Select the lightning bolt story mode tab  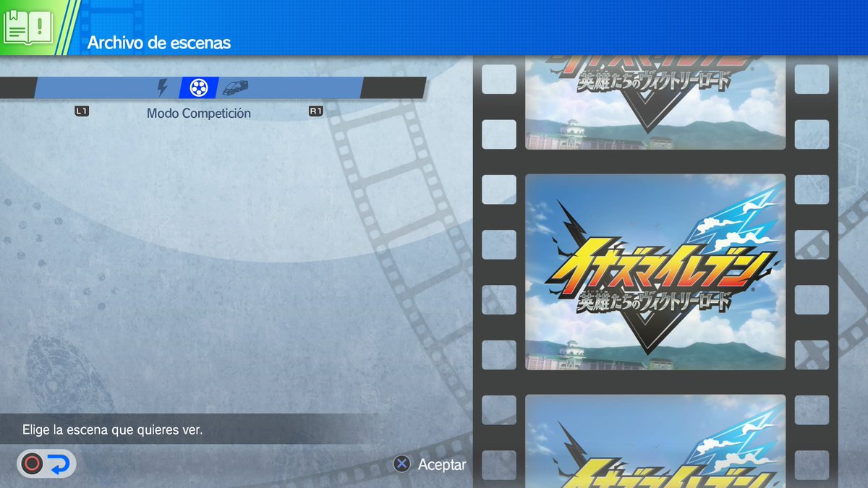163,88
